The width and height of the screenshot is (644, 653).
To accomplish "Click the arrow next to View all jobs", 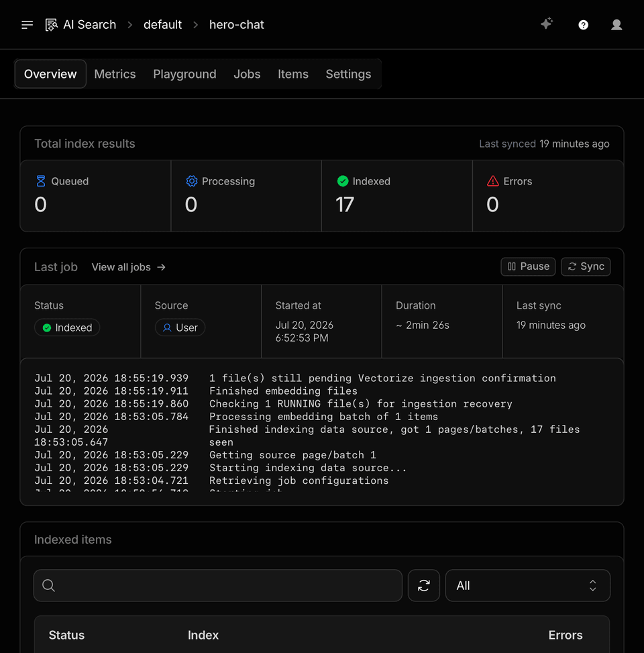I will click(x=162, y=267).
